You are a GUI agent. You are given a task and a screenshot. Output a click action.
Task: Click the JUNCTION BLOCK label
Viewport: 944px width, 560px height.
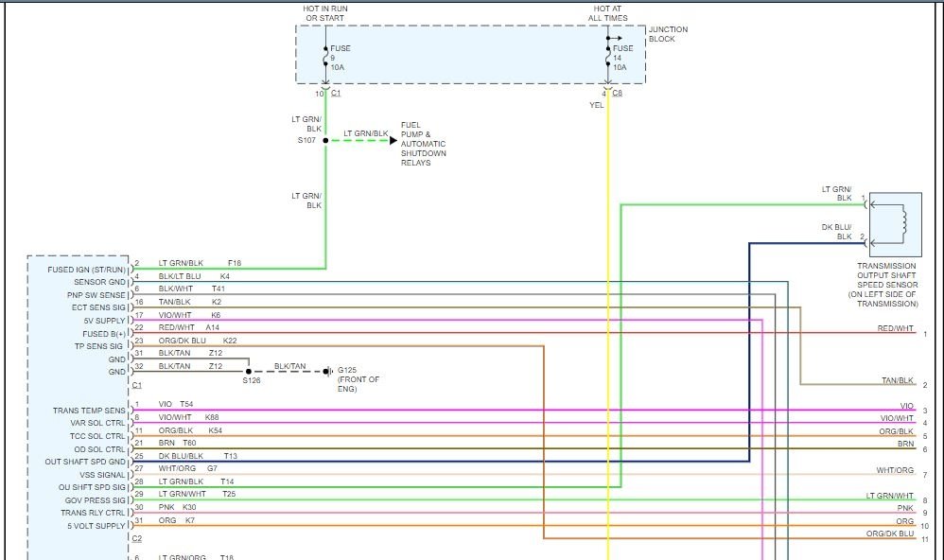tap(668, 34)
